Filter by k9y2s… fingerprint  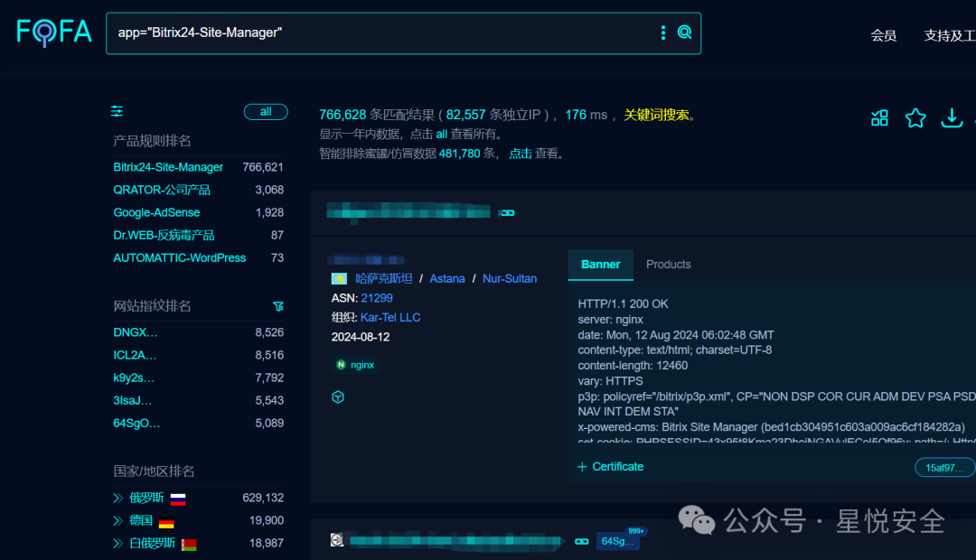134,378
